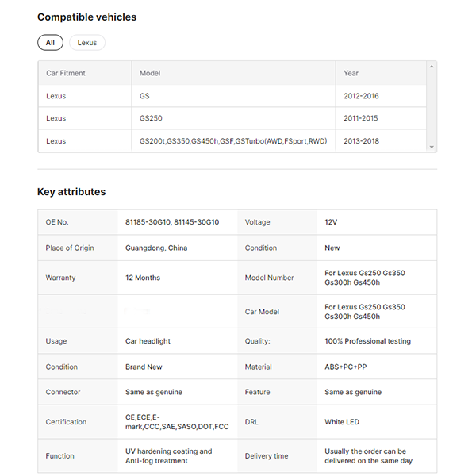Click the certification list CE,ECE,E-mark value
476x476 pixels.
[x=177, y=421]
